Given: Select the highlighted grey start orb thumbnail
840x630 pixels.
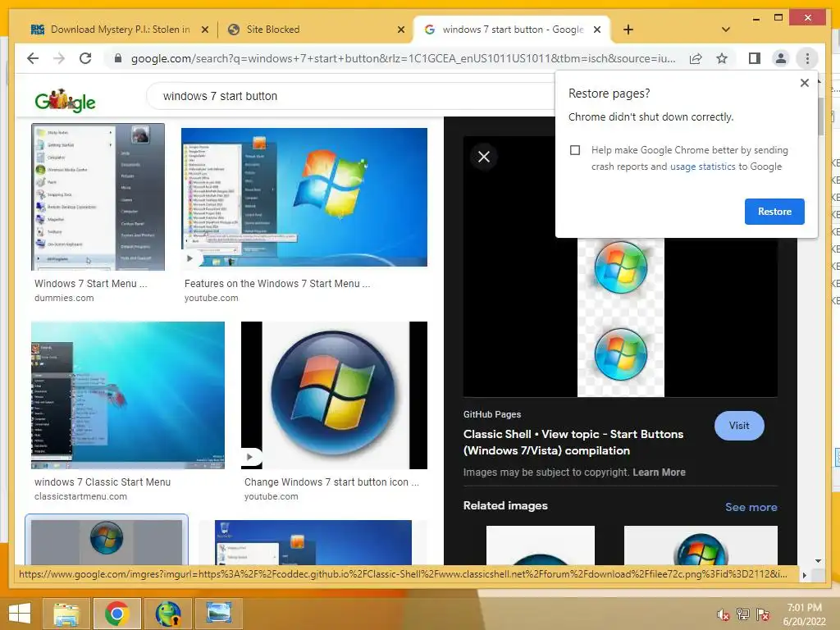Looking at the screenshot, I should 107,541.
